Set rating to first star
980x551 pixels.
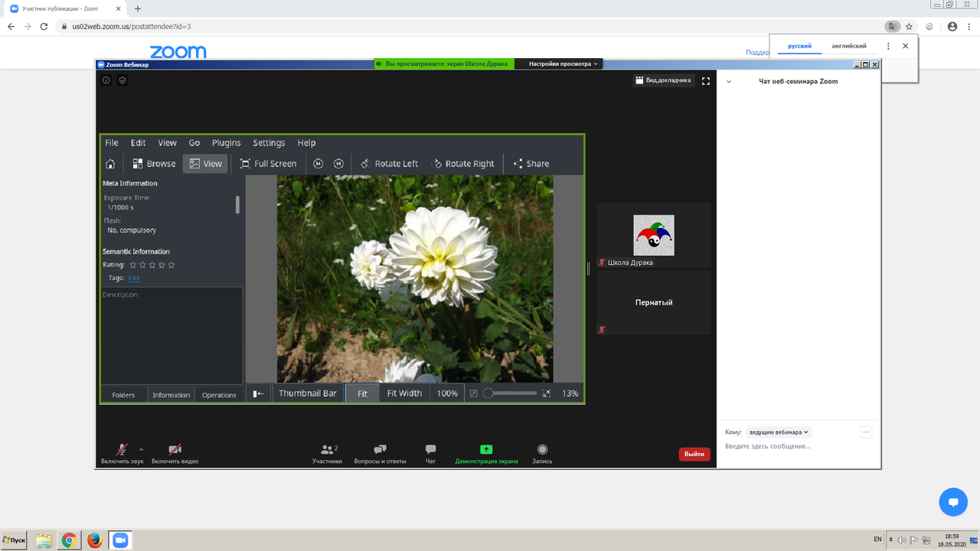[133, 265]
